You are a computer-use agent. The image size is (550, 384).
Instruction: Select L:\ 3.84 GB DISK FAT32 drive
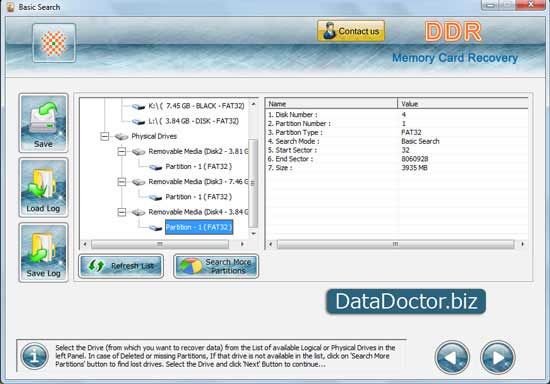coord(193,121)
